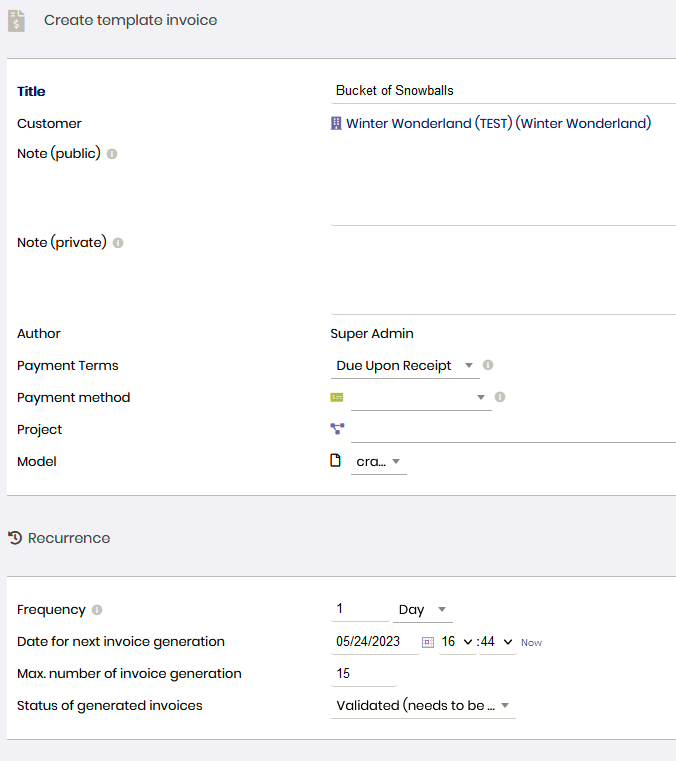Open the Winter Wonderland (TEST) customer link
Viewport: 676px width, 761px height.
point(498,123)
